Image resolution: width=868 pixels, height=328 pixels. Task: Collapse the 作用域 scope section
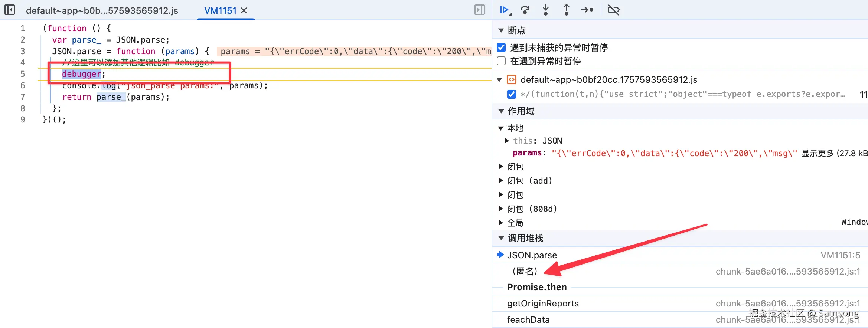(x=501, y=111)
